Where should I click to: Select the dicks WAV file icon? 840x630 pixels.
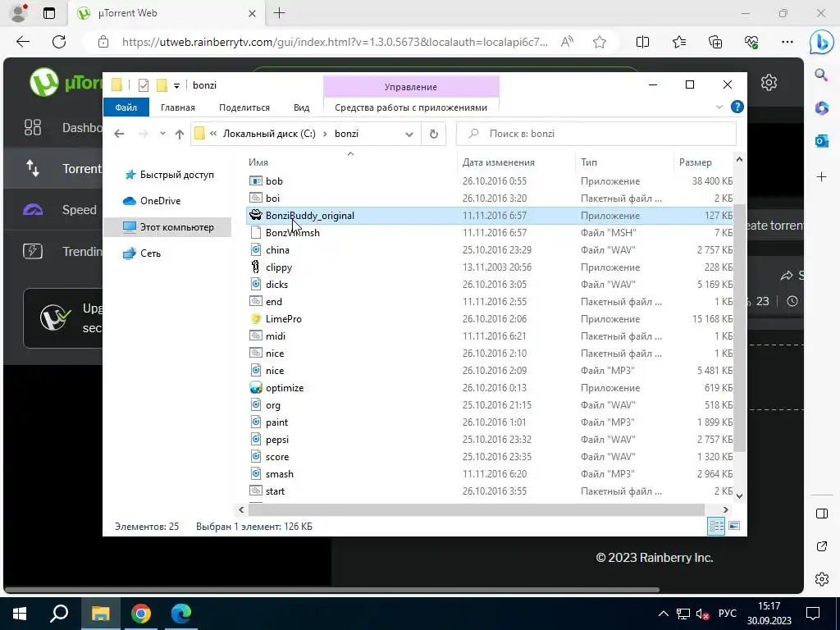click(x=256, y=284)
